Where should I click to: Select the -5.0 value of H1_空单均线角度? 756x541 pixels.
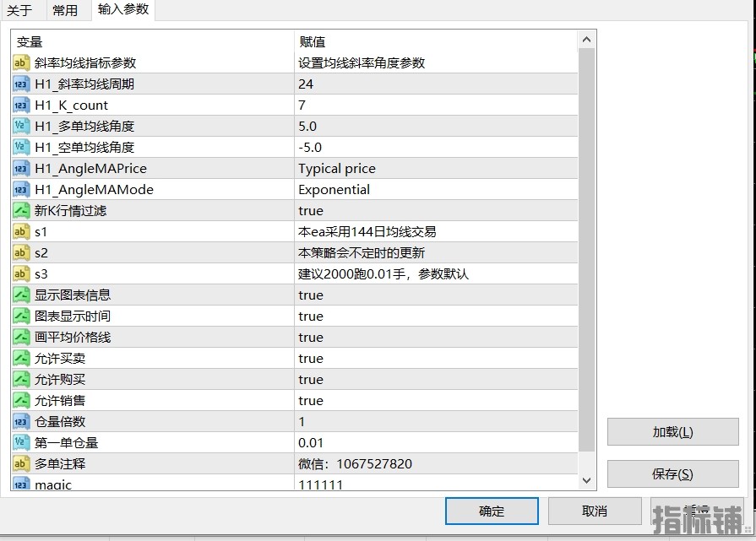tap(436, 147)
